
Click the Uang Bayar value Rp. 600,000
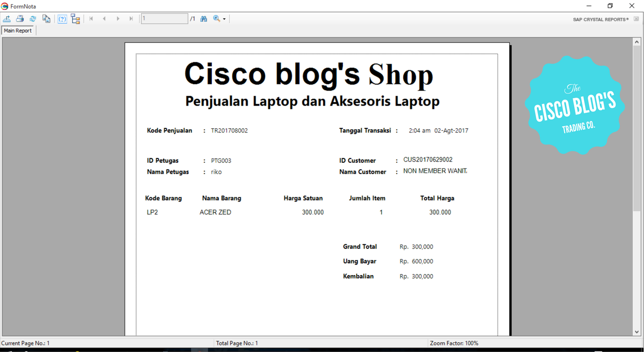click(416, 261)
